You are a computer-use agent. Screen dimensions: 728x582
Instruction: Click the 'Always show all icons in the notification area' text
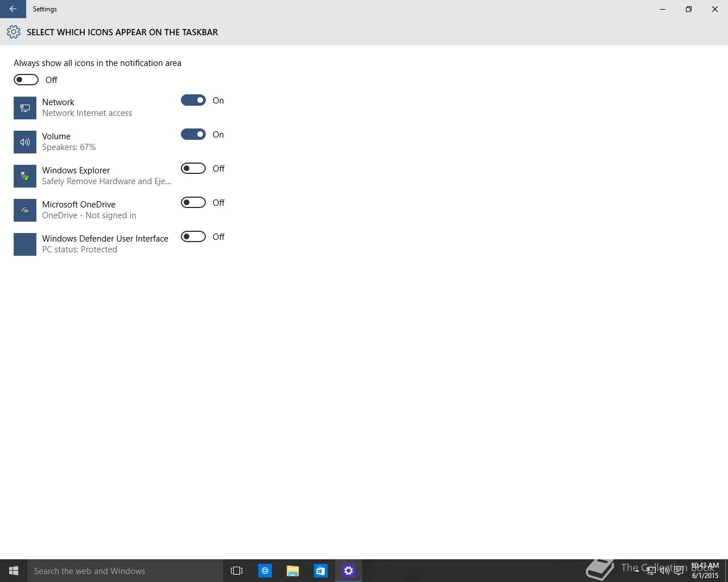click(x=97, y=63)
